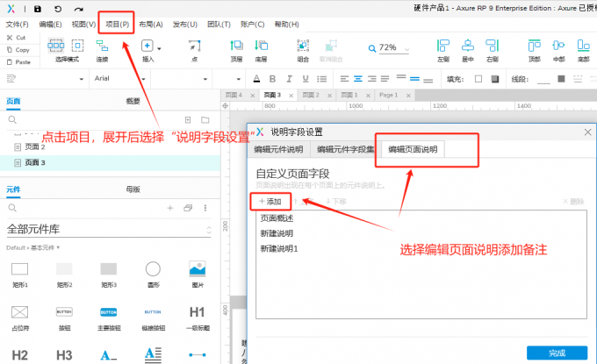This screenshot has width=597, height=364.
Task: Open the 发布(U) menu
Action: [x=185, y=25]
